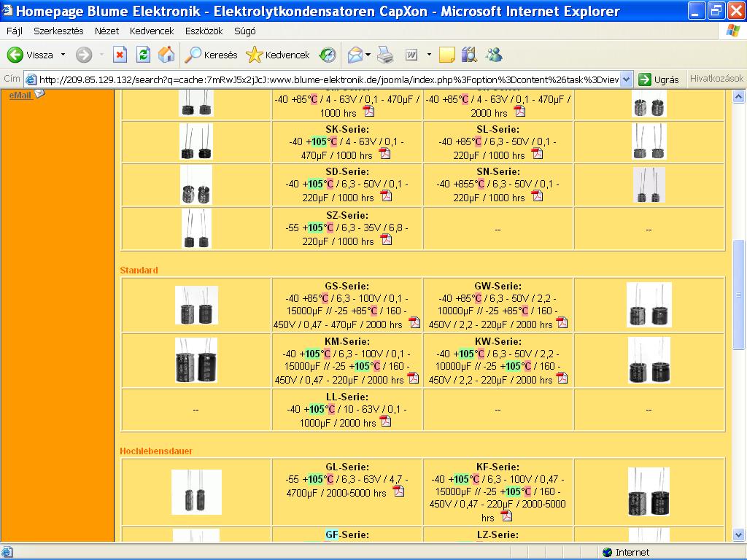
Task: Click the KM-Serie capacitor thumbnail
Action: 196,360
